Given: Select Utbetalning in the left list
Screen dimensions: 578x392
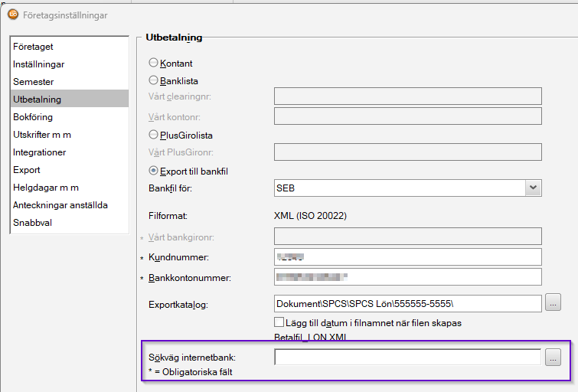Looking at the screenshot, I should (70, 100).
